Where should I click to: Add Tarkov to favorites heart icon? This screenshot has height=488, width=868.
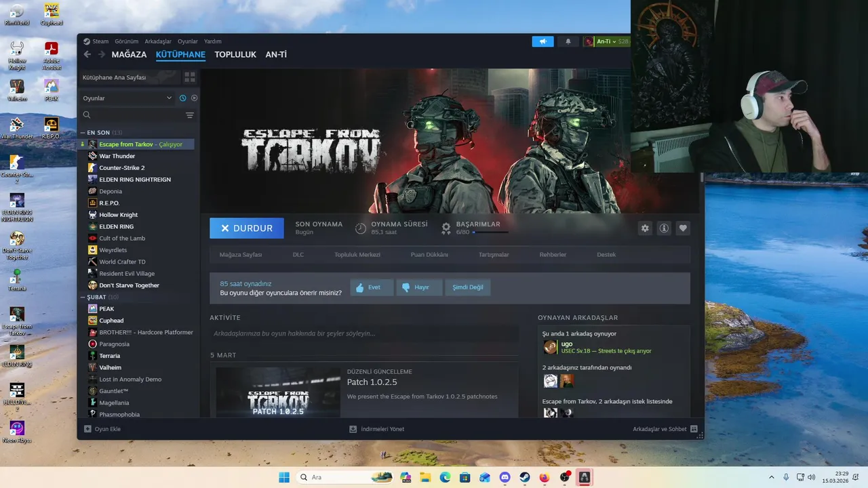point(683,228)
